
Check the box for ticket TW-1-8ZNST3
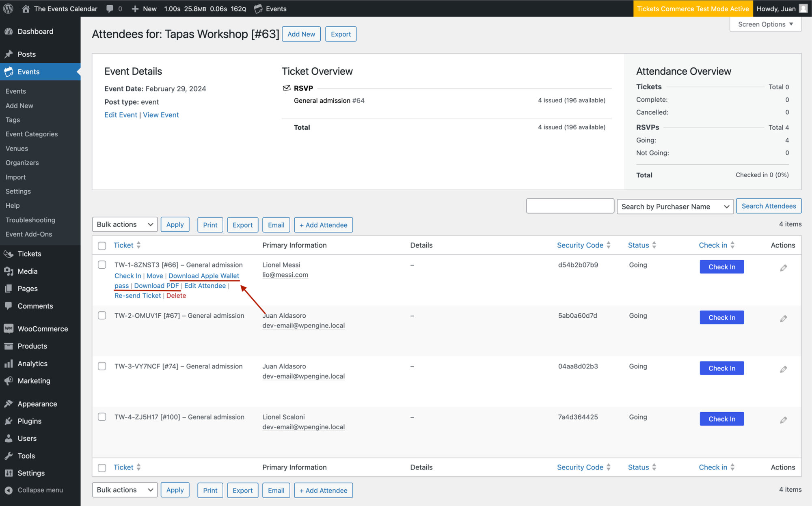click(102, 265)
